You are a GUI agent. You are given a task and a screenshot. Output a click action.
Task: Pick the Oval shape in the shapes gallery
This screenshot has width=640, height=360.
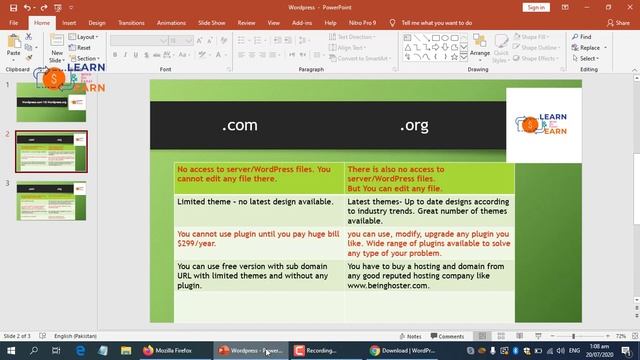[445, 38]
